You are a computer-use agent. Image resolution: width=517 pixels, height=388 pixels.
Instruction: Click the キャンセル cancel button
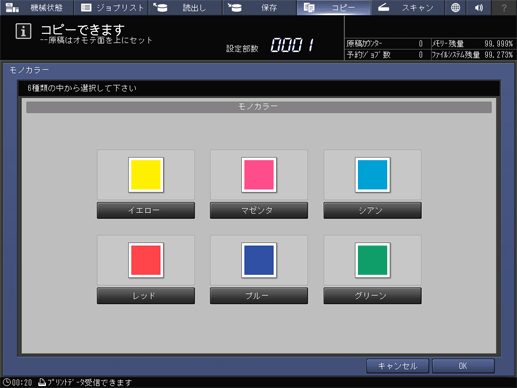pos(397,366)
